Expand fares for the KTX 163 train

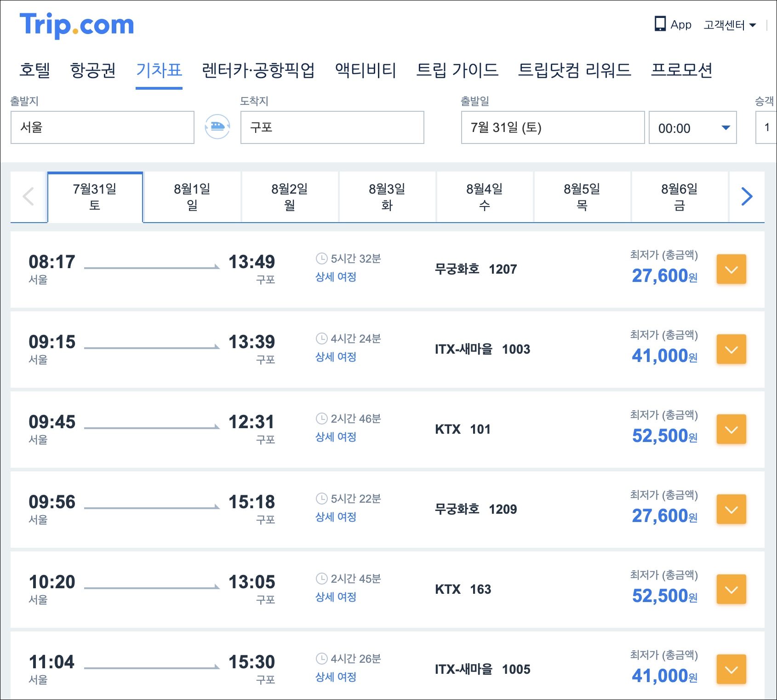point(731,589)
